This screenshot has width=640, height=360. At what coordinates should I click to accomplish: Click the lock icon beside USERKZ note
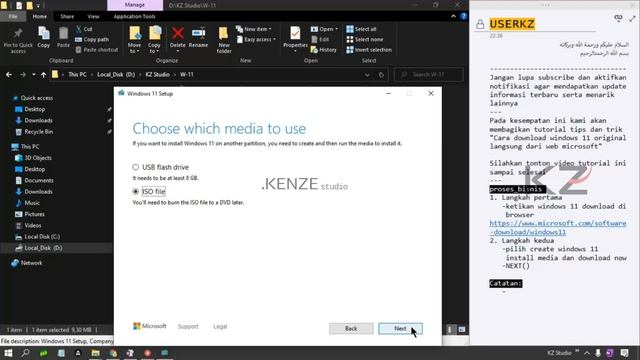tap(480, 24)
